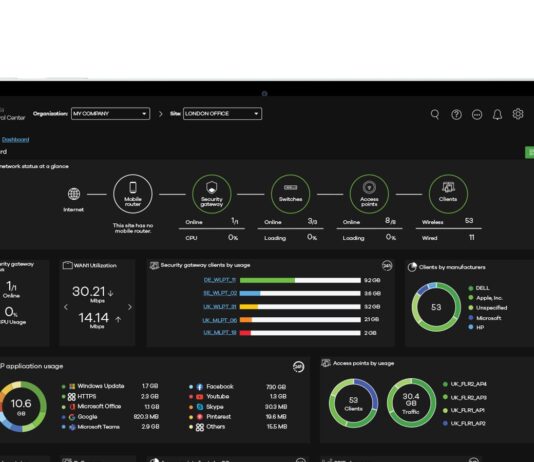Click the Others application icon

pos(200,427)
